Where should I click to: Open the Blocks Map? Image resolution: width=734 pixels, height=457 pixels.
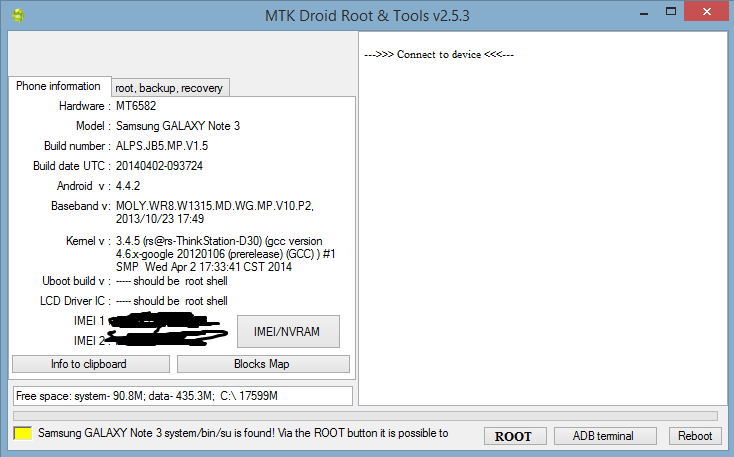click(262, 364)
